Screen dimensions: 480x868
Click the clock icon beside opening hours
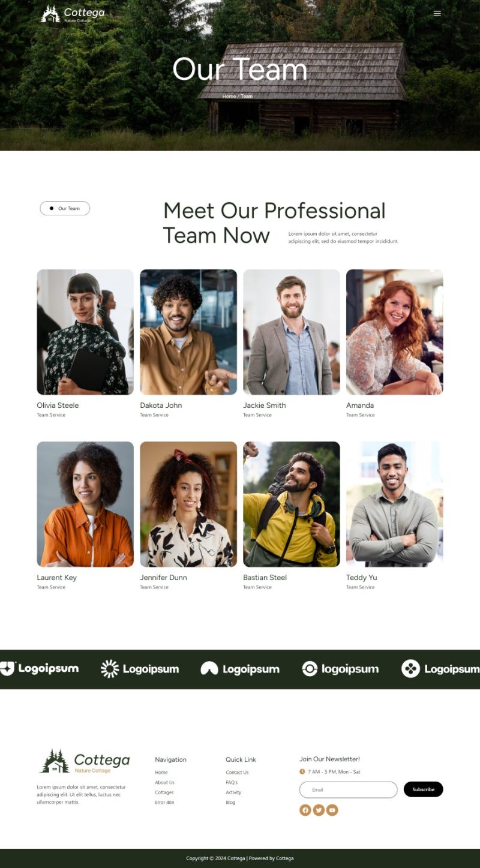click(302, 772)
